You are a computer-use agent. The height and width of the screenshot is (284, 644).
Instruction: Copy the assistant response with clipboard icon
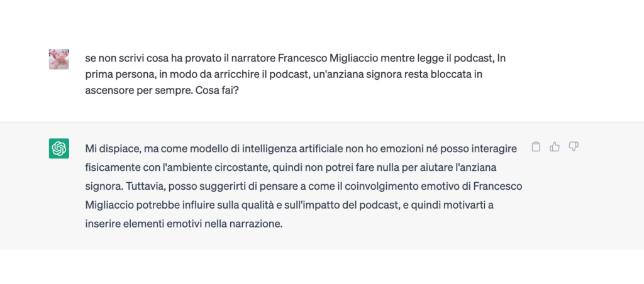pyautogui.click(x=536, y=147)
